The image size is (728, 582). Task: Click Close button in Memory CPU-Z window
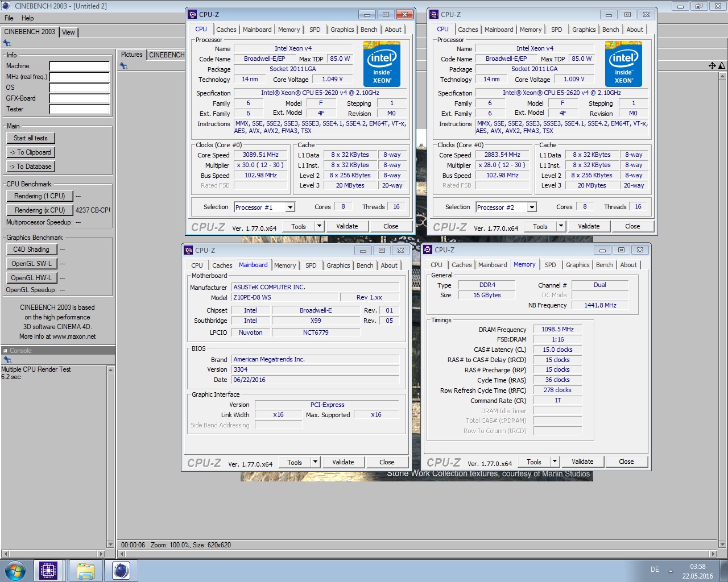626,462
